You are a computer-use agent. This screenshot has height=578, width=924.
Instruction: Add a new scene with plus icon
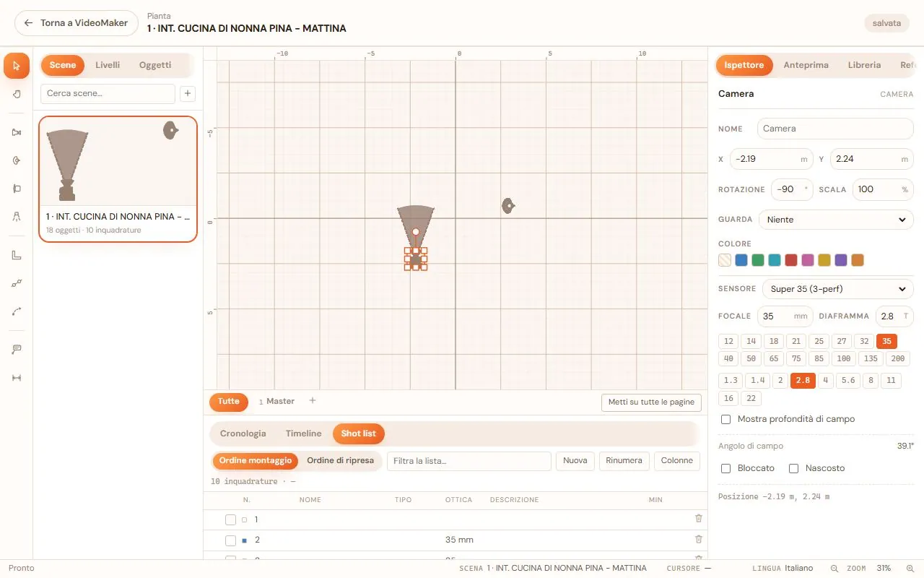(x=187, y=93)
